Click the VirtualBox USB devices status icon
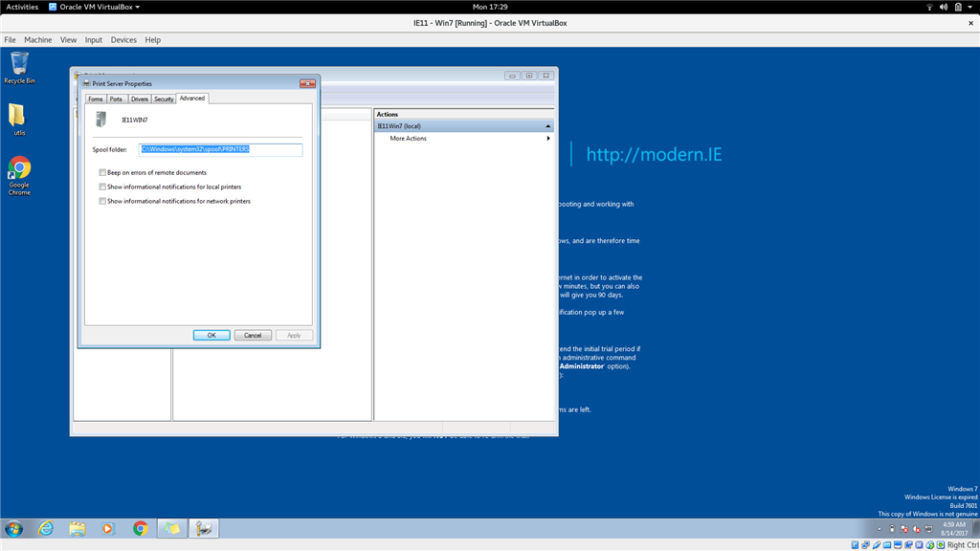Image resolution: width=980 pixels, height=551 pixels. click(x=877, y=544)
